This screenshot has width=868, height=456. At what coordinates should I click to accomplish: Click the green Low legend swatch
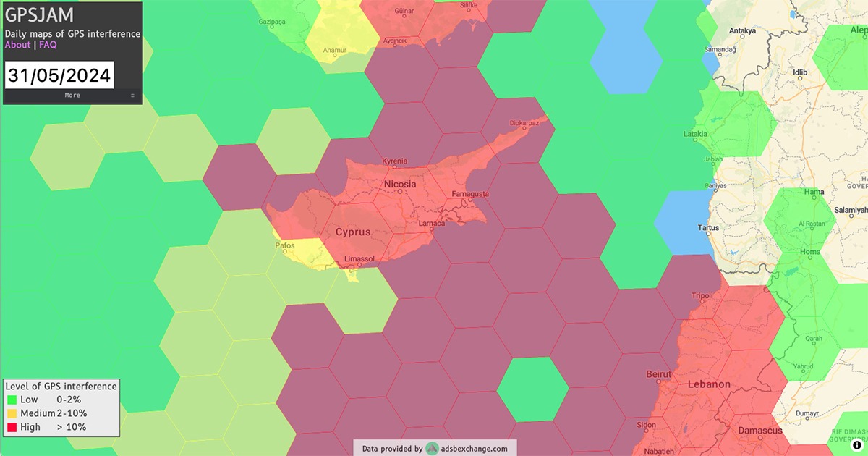tap(12, 400)
